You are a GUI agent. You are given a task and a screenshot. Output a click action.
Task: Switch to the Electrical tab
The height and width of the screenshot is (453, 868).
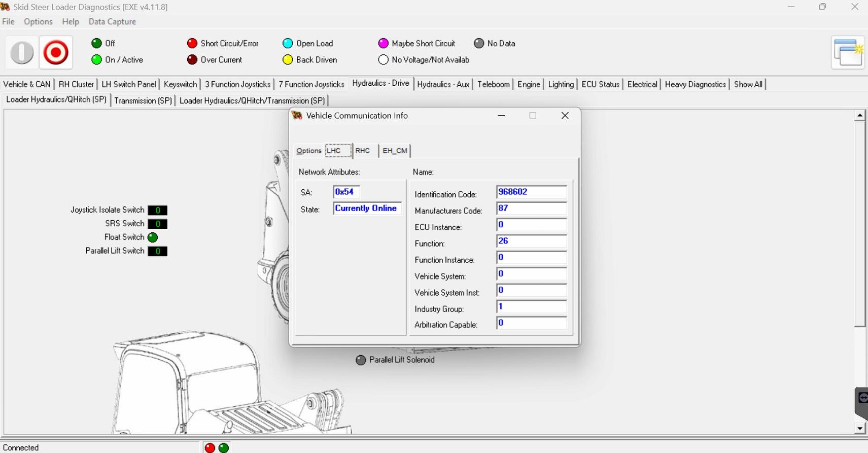pyautogui.click(x=642, y=84)
